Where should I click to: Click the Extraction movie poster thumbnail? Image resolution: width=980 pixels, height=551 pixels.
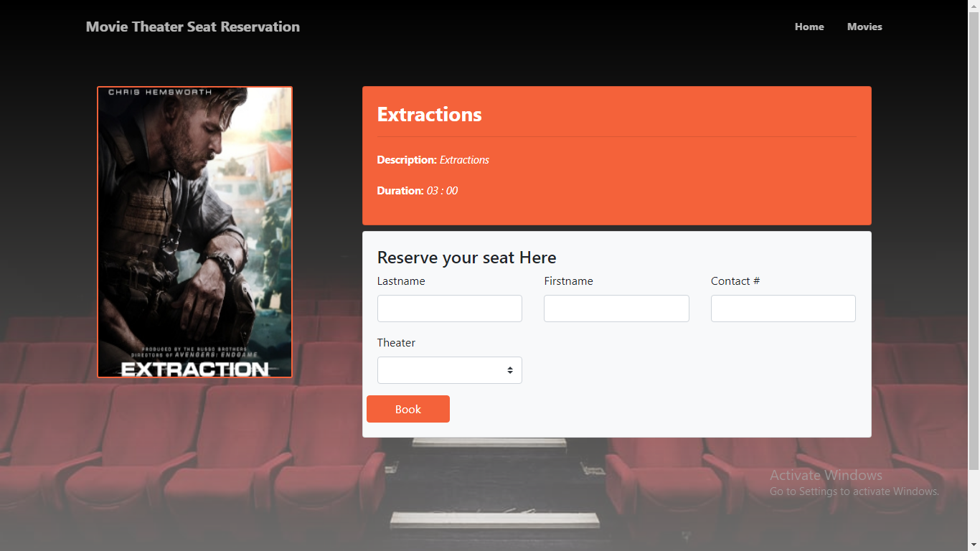point(194,231)
